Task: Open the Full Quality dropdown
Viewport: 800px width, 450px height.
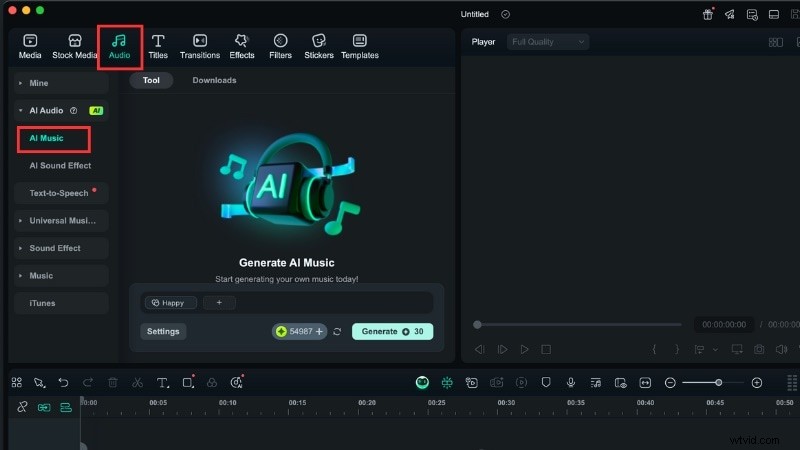Action: coord(547,42)
